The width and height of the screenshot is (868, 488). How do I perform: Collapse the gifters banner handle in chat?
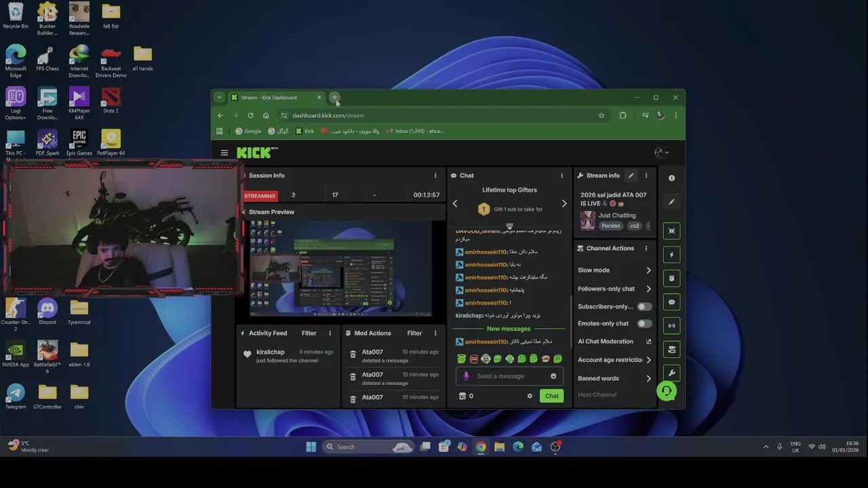[x=509, y=227]
